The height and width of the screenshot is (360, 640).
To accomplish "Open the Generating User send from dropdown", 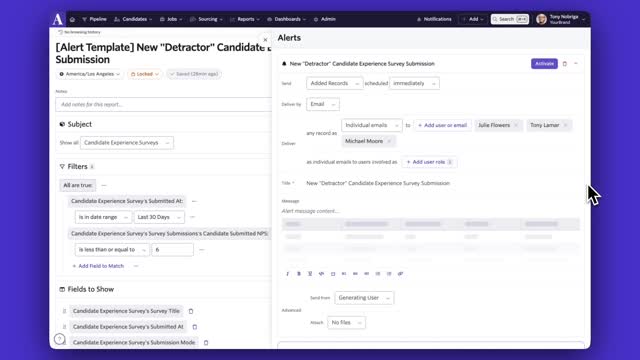I will pyautogui.click(x=364, y=298).
